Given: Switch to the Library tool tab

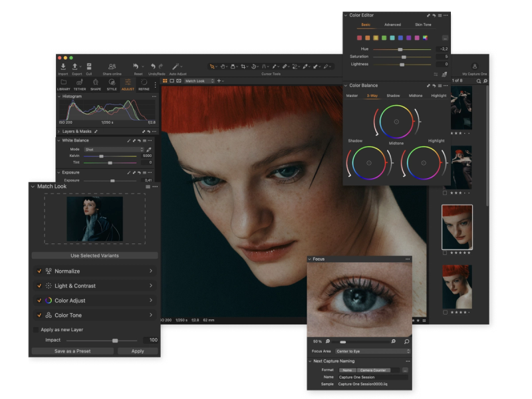Looking at the screenshot, I should [x=63, y=84].
